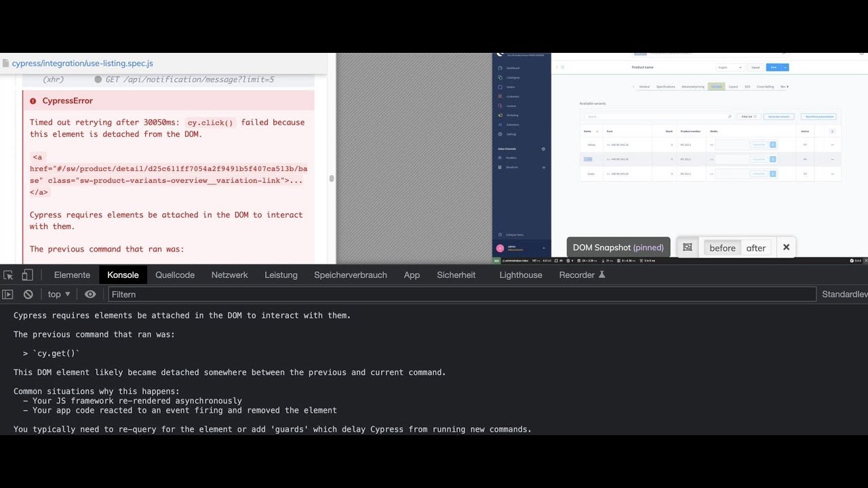Click the Cancel button in product header
Image resolution: width=868 pixels, height=488 pixels.
pos(755,67)
